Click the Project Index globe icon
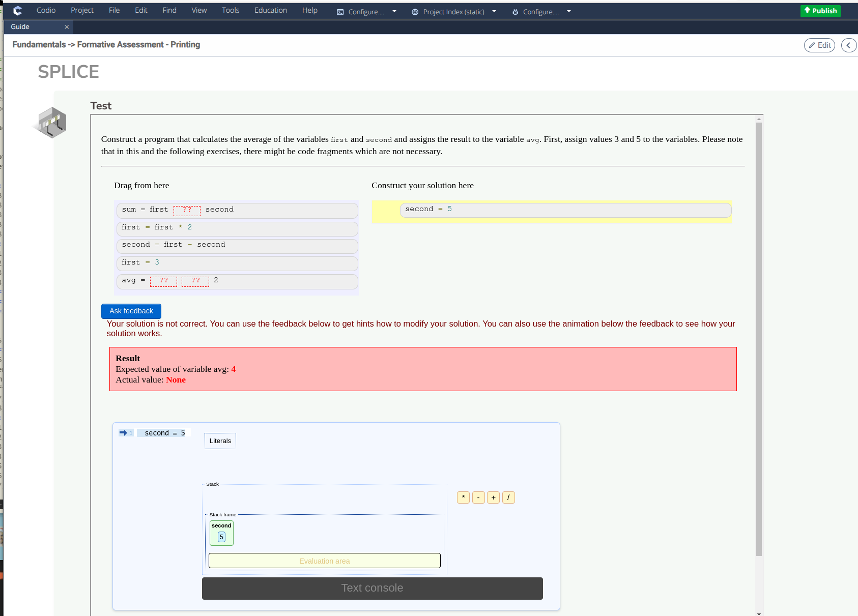Viewport: 858px width, 616px height. point(415,11)
